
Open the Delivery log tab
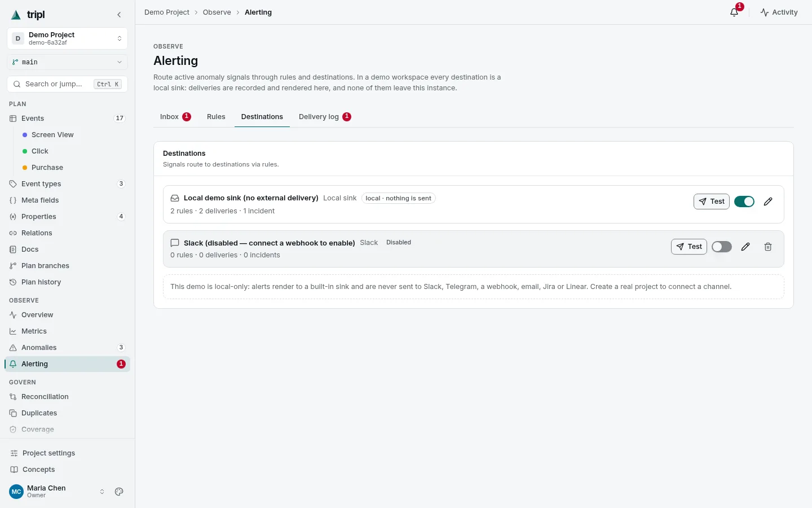click(x=325, y=117)
